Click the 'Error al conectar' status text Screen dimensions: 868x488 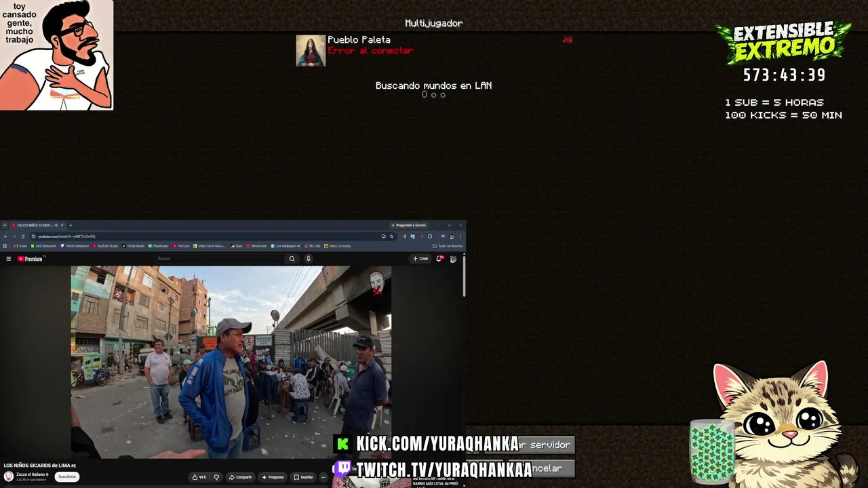pyautogui.click(x=370, y=51)
